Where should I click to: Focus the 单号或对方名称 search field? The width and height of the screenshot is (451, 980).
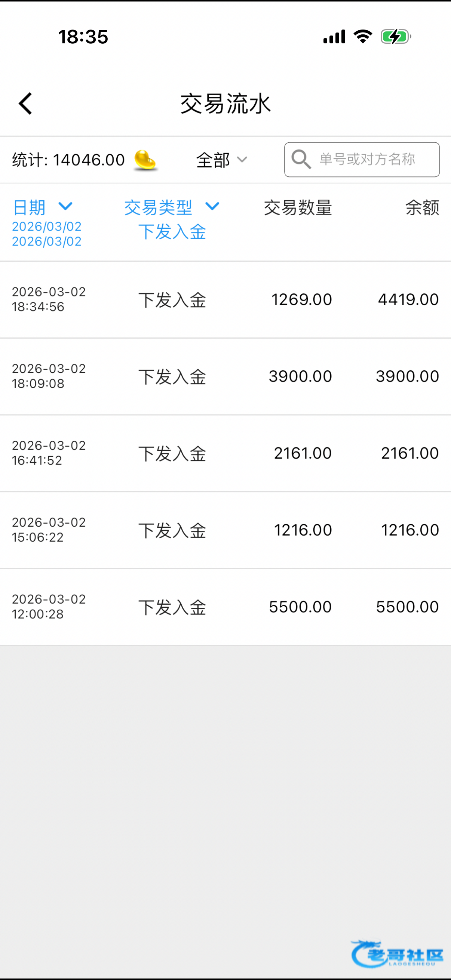coord(367,159)
